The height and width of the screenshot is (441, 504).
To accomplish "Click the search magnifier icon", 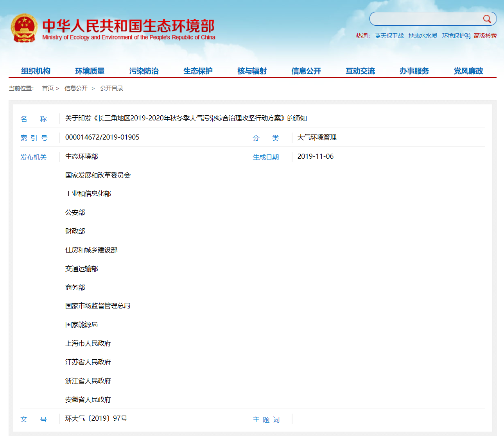I will 486,18.
